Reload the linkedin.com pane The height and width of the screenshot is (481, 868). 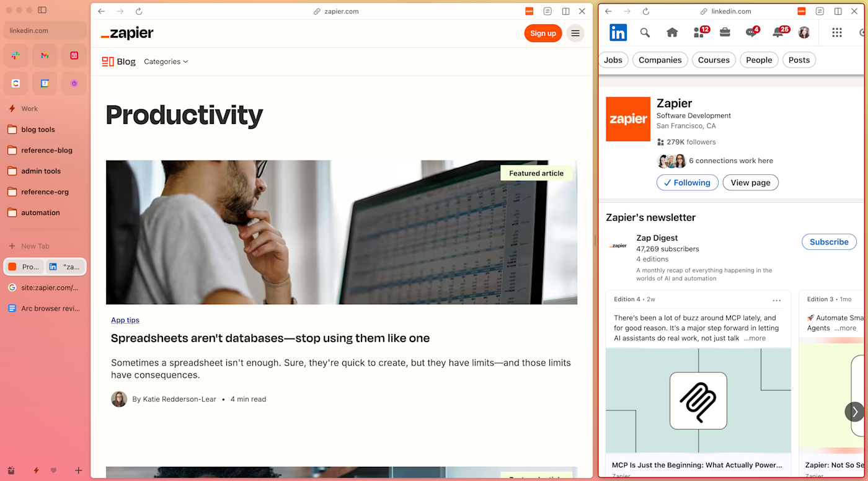[645, 11]
